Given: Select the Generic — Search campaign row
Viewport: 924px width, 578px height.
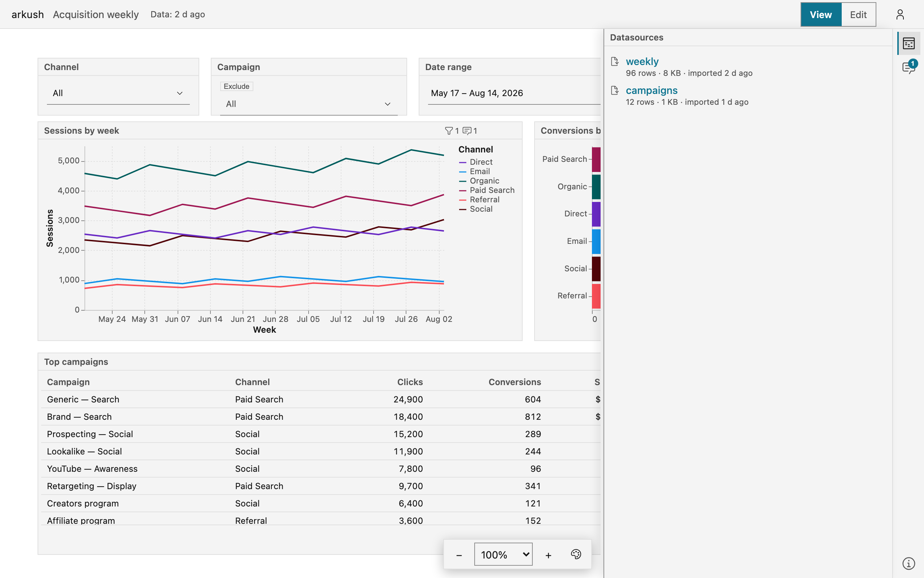Looking at the screenshot, I should pyautogui.click(x=321, y=400).
